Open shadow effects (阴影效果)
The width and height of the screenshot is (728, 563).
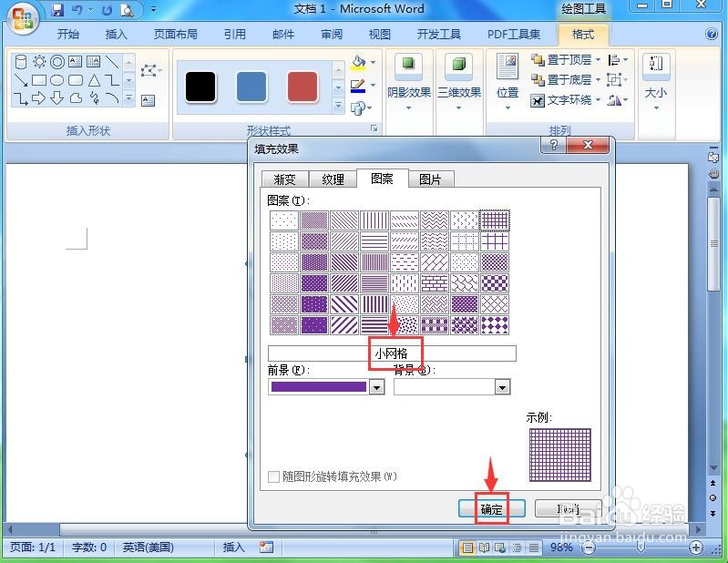pos(408,82)
